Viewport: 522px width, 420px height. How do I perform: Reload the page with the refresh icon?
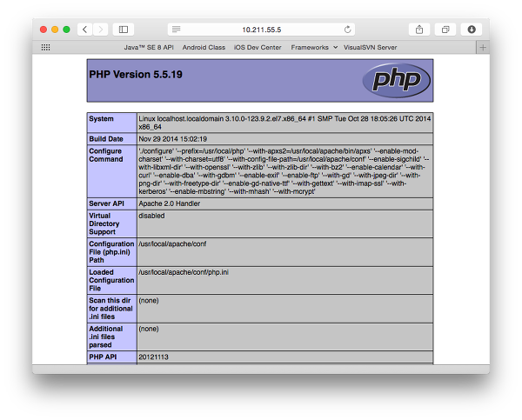(x=347, y=30)
